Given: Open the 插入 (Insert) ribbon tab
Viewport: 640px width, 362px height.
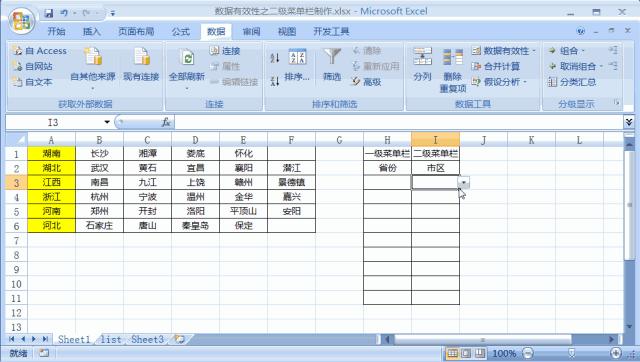Looking at the screenshot, I should (x=91, y=31).
